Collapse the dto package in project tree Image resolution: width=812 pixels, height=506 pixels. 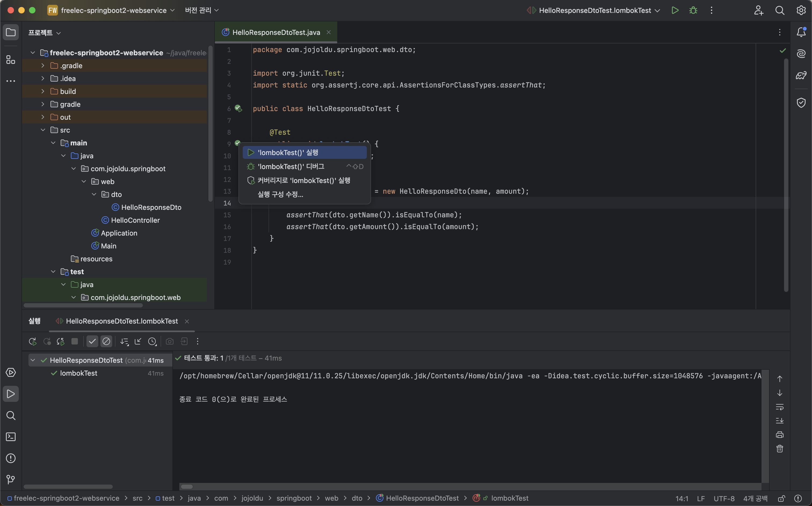(94, 195)
